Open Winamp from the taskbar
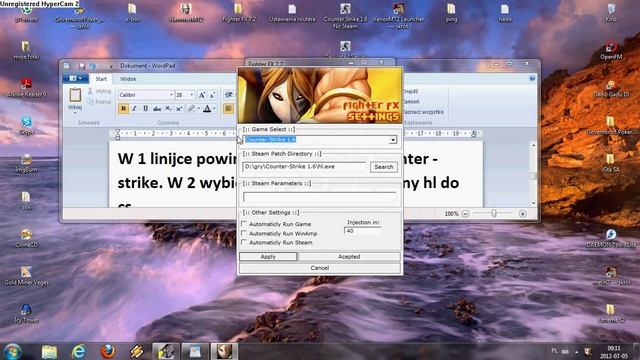The height and width of the screenshot is (360, 640). click(136, 351)
